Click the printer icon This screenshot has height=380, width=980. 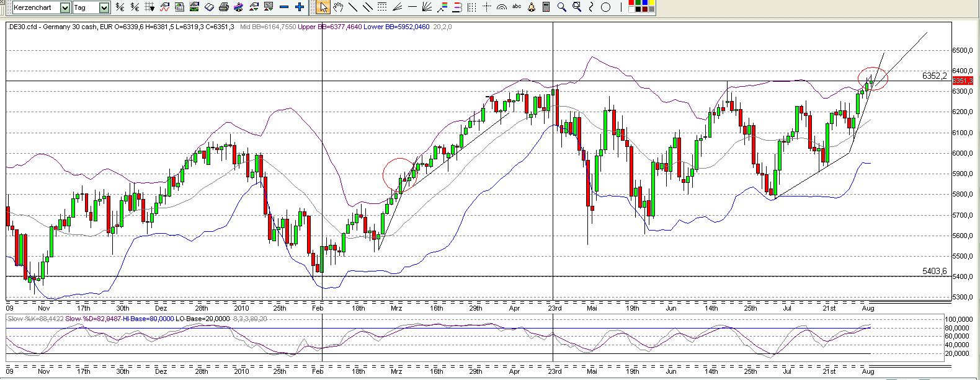(224, 7)
